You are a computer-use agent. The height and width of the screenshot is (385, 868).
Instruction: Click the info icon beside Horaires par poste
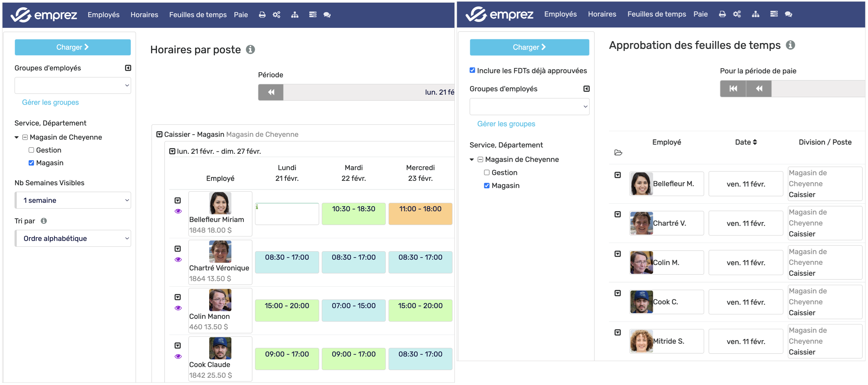pyautogui.click(x=250, y=50)
